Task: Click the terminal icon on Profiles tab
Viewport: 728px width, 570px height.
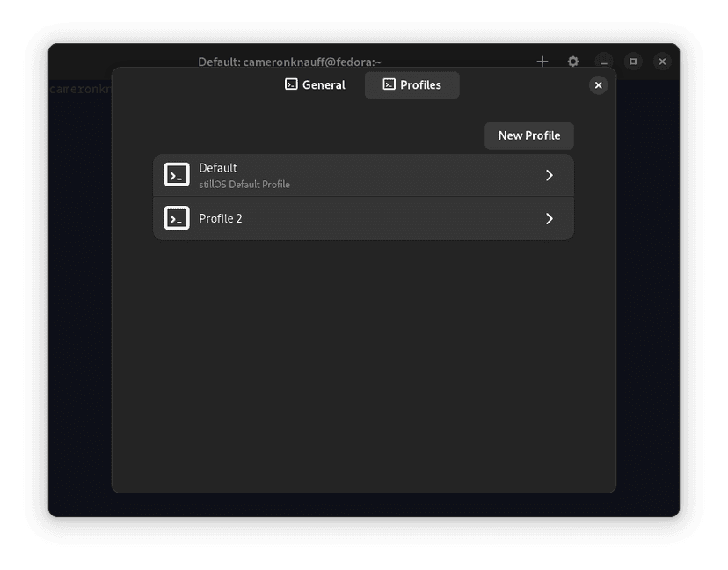Action: (x=389, y=84)
